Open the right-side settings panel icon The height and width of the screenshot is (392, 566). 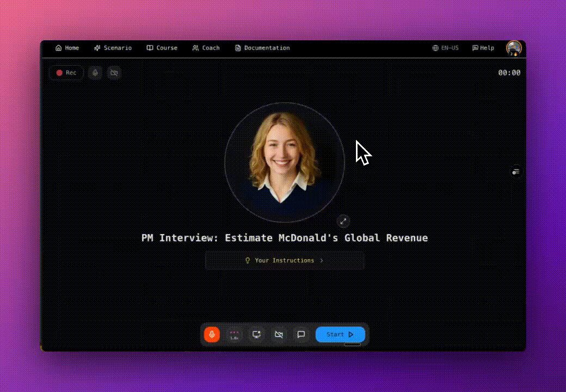coord(516,171)
